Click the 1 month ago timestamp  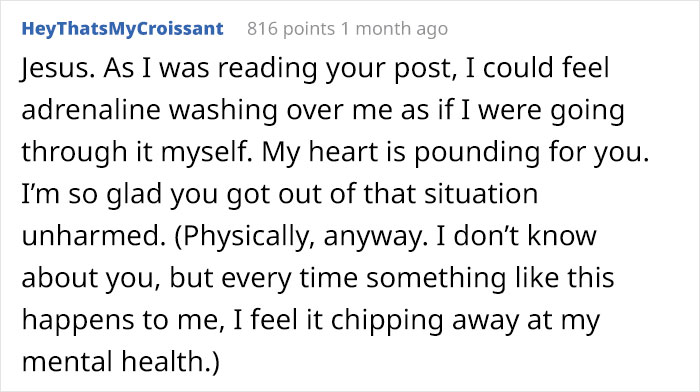click(395, 29)
